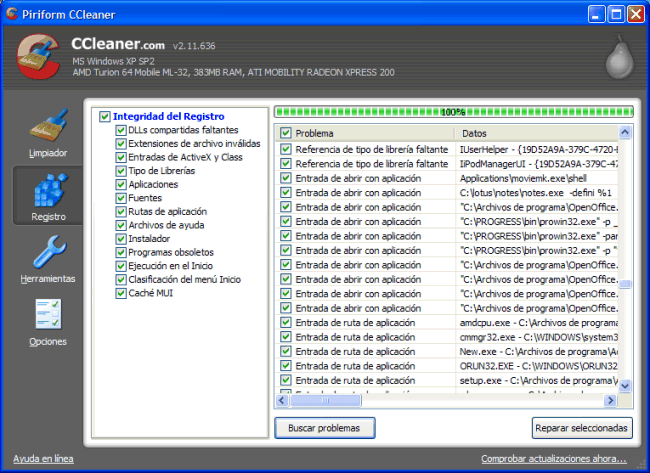Open the Herramientas wrench icon
650x473 pixels.
click(49, 252)
